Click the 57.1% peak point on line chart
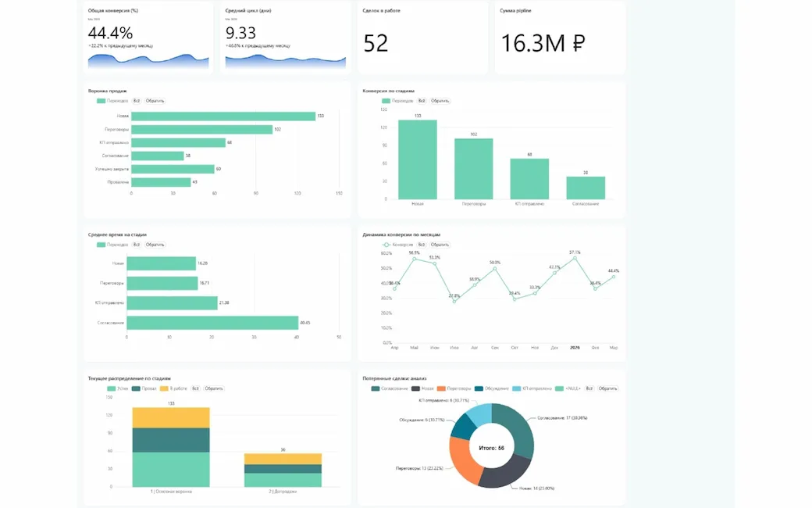Viewport: 812px width, 508px height. click(x=575, y=258)
